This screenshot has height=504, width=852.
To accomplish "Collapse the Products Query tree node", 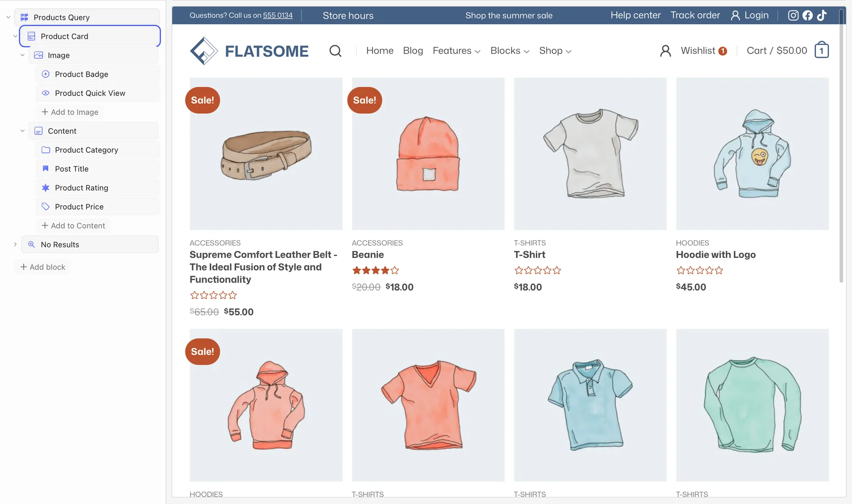I will point(8,17).
